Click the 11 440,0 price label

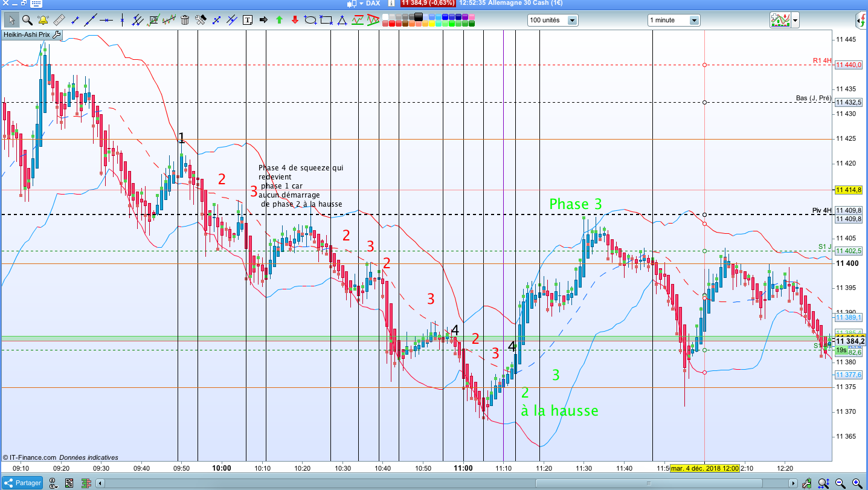[x=849, y=65]
